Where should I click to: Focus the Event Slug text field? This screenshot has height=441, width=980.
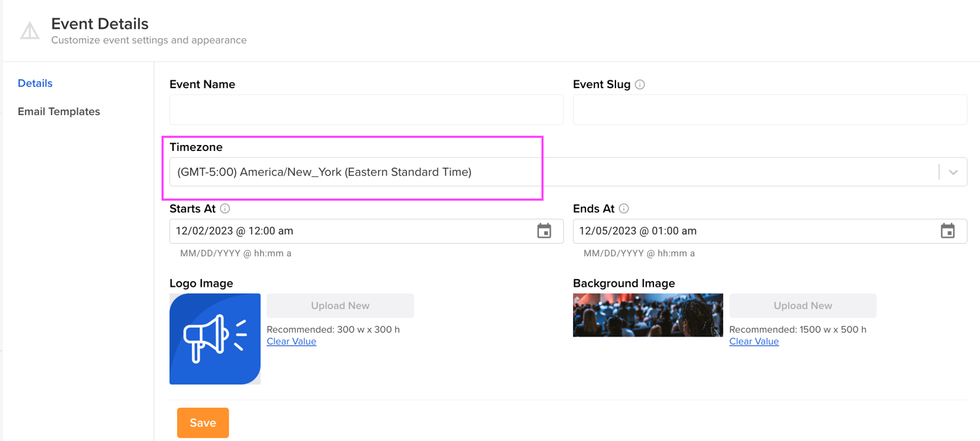[770, 110]
